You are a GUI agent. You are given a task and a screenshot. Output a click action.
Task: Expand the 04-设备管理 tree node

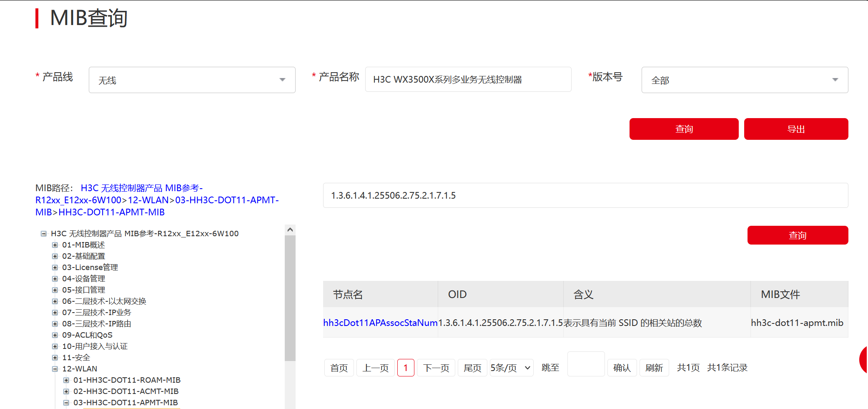click(x=55, y=279)
